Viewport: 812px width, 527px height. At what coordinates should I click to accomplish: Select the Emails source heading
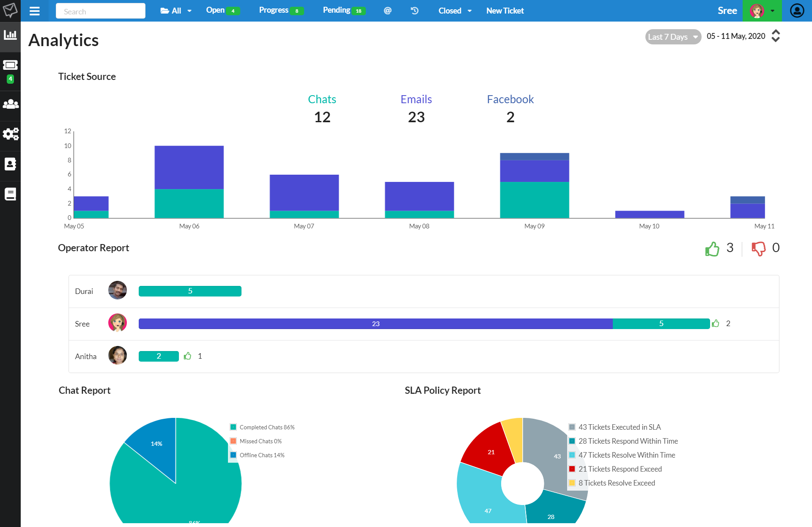click(x=416, y=99)
